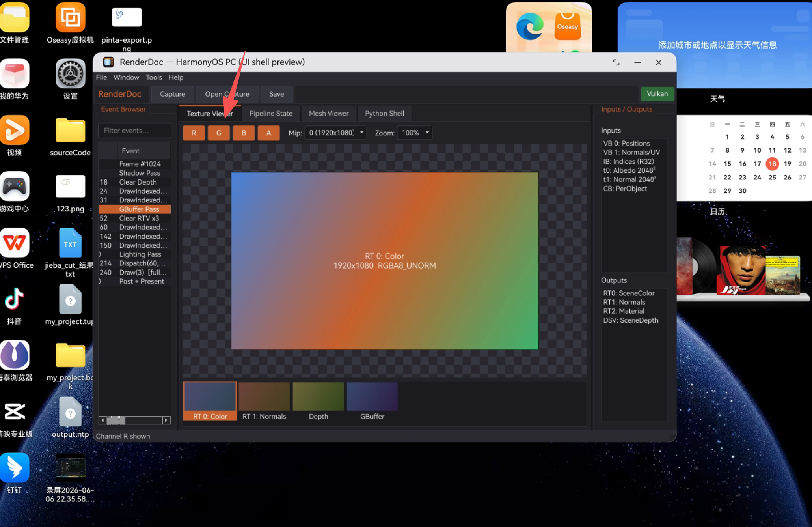The width and height of the screenshot is (812, 527).
Task: Select date 18 in the calendar widget
Action: (772, 164)
